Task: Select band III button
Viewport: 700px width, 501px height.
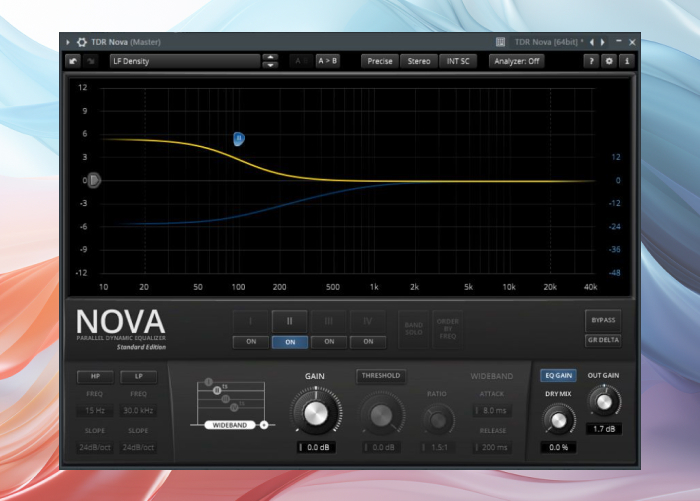Action: (329, 321)
